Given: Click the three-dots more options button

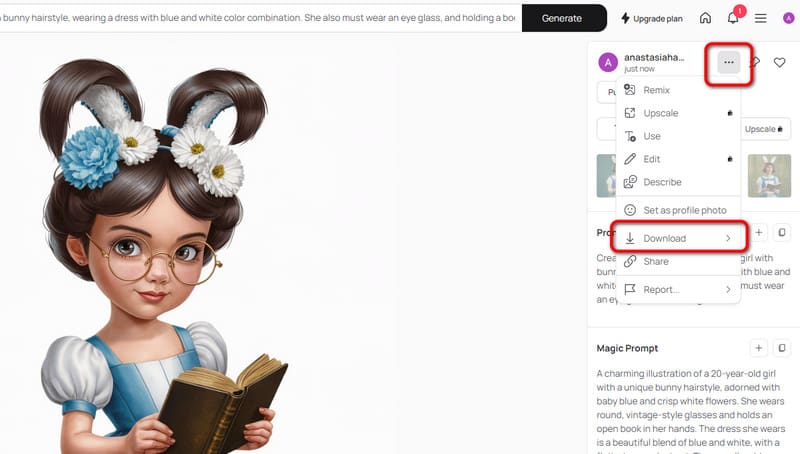Looking at the screenshot, I should point(729,62).
